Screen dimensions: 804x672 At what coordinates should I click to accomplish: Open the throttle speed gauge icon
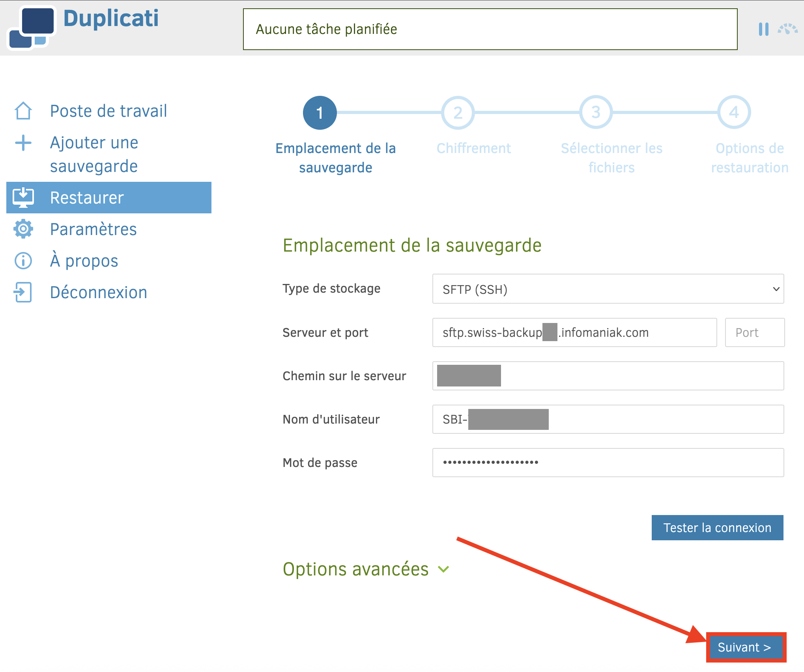(787, 29)
